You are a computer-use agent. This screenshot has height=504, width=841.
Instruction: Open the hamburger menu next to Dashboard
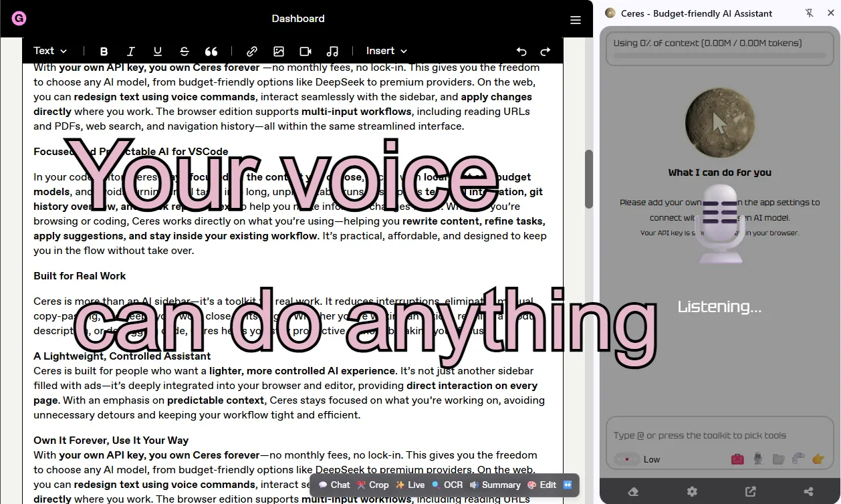[x=575, y=19]
